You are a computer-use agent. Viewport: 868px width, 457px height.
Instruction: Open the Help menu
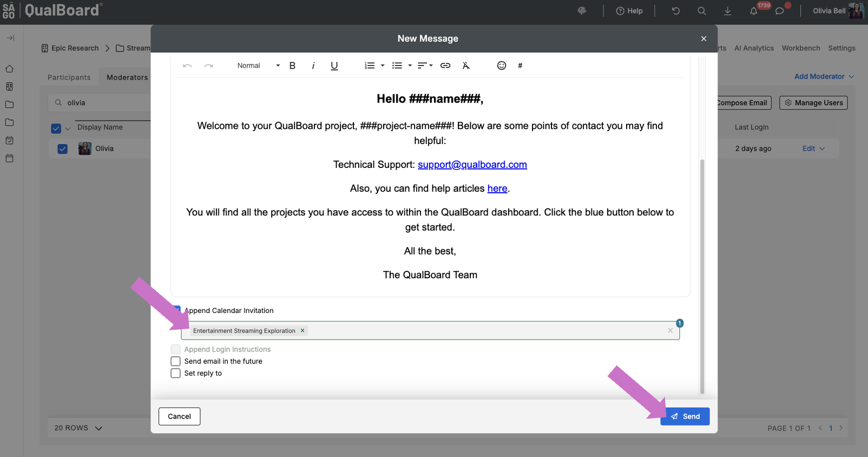click(x=629, y=11)
